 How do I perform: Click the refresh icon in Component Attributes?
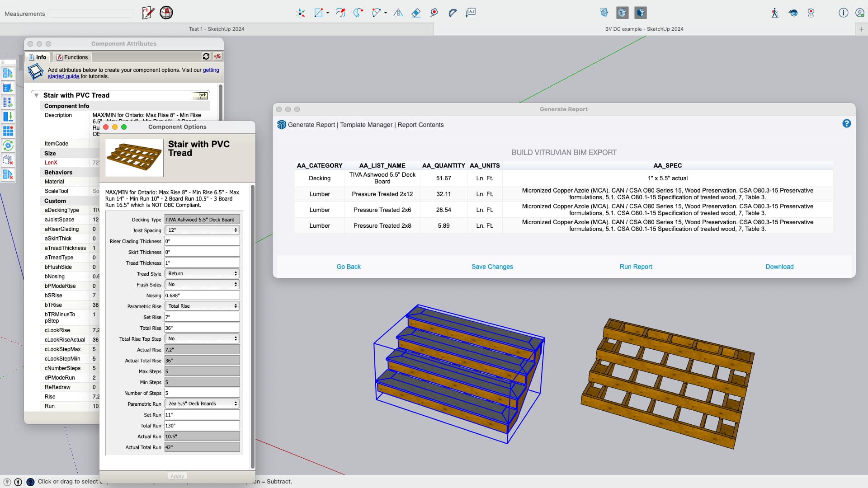(x=206, y=56)
